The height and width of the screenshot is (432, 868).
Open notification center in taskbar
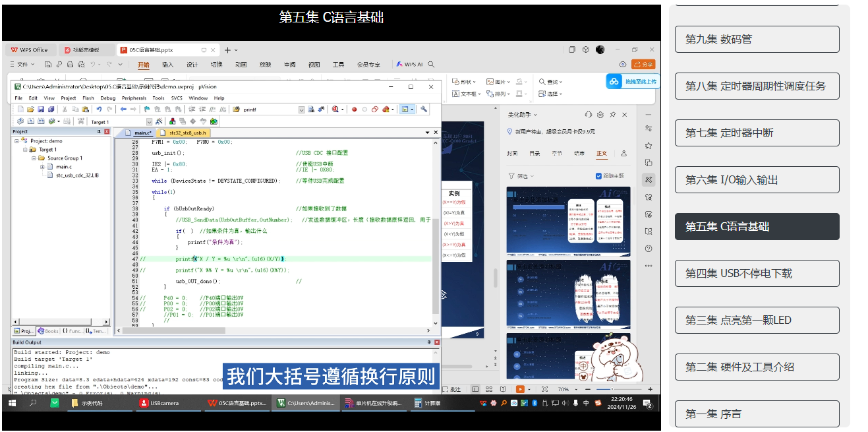[x=647, y=402]
